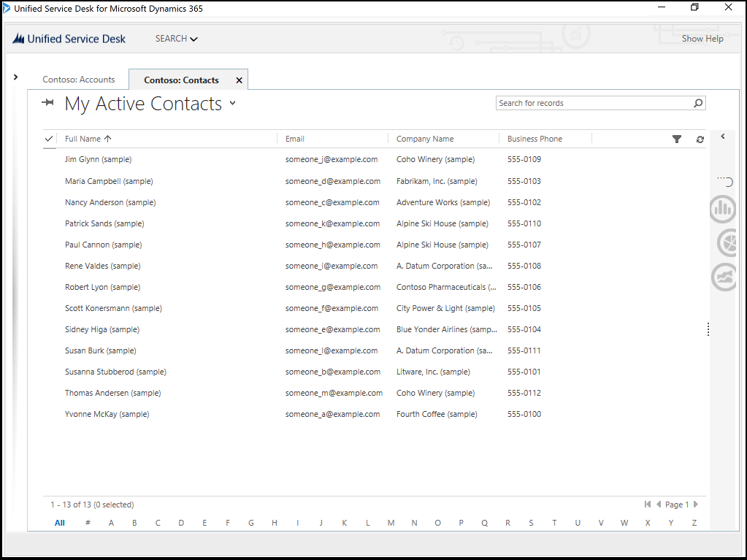
Task: Click email someone_m@example.com
Action: tap(334, 393)
